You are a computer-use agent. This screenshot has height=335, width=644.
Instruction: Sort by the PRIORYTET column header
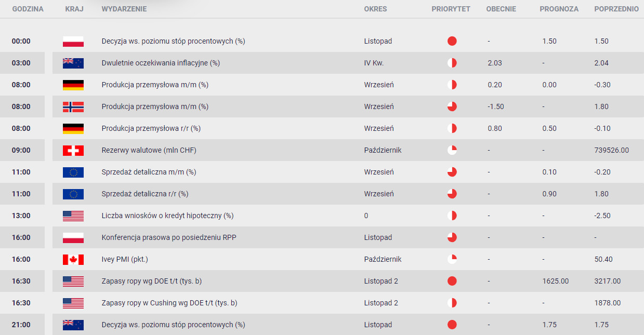(x=451, y=9)
